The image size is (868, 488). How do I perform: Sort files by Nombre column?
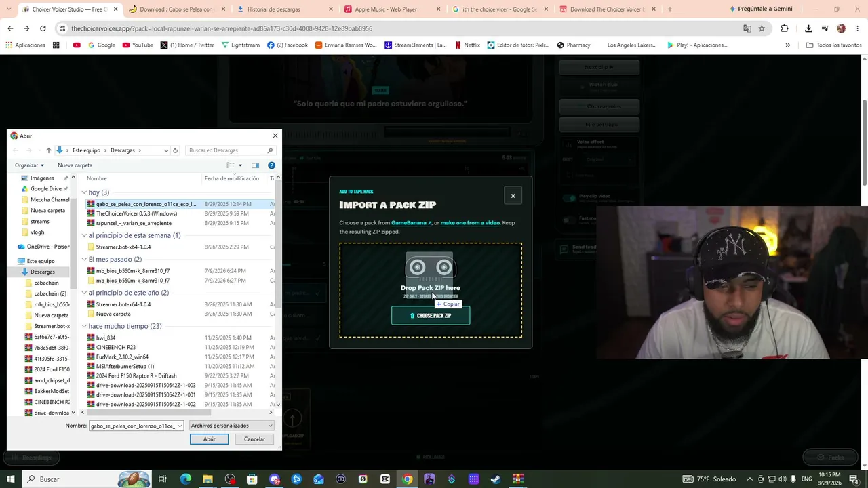(x=96, y=178)
